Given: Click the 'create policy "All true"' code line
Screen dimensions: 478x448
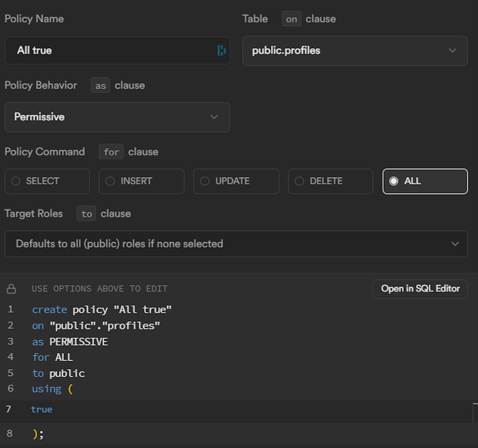Looking at the screenshot, I should coord(101,310).
